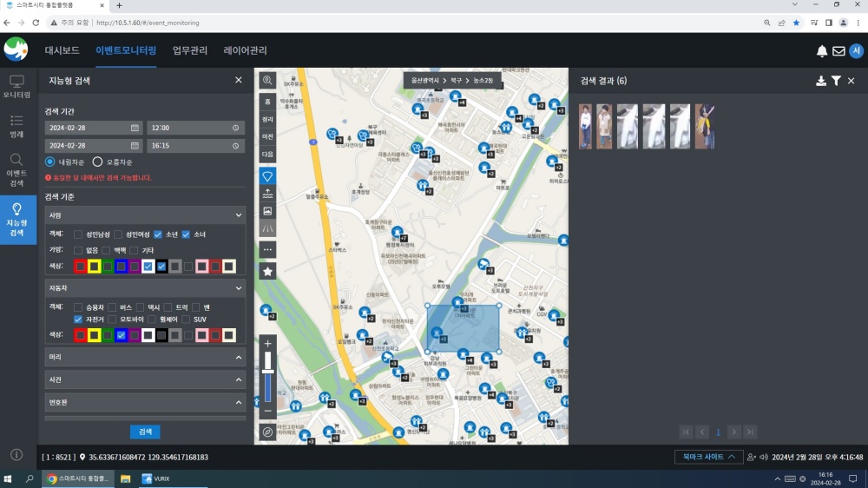
Task: Click the 검색 button
Action: coord(145,432)
